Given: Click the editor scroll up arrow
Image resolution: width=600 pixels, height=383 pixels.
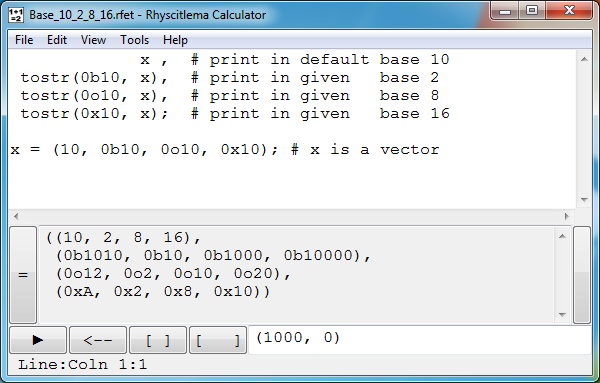Looking at the screenshot, I should click(x=584, y=59).
